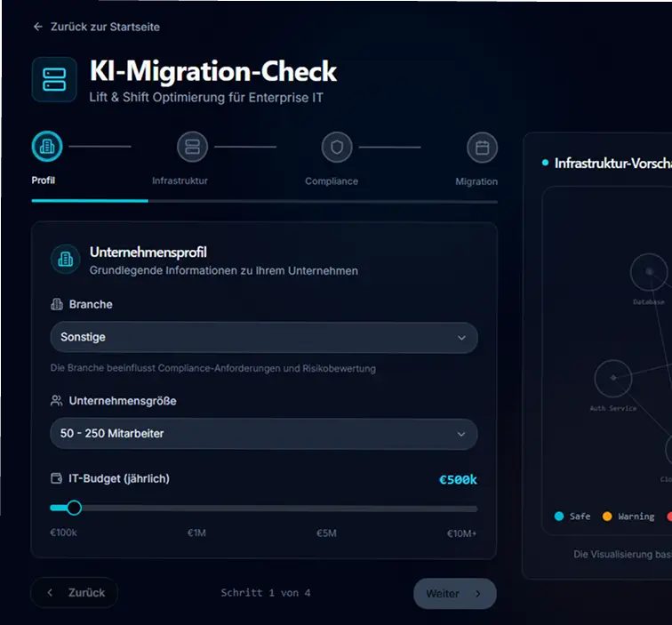Click the 'Lift & Shift Optimierung' subtitle
The height and width of the screenshot is (625, 672).
(x=206, y=97)
